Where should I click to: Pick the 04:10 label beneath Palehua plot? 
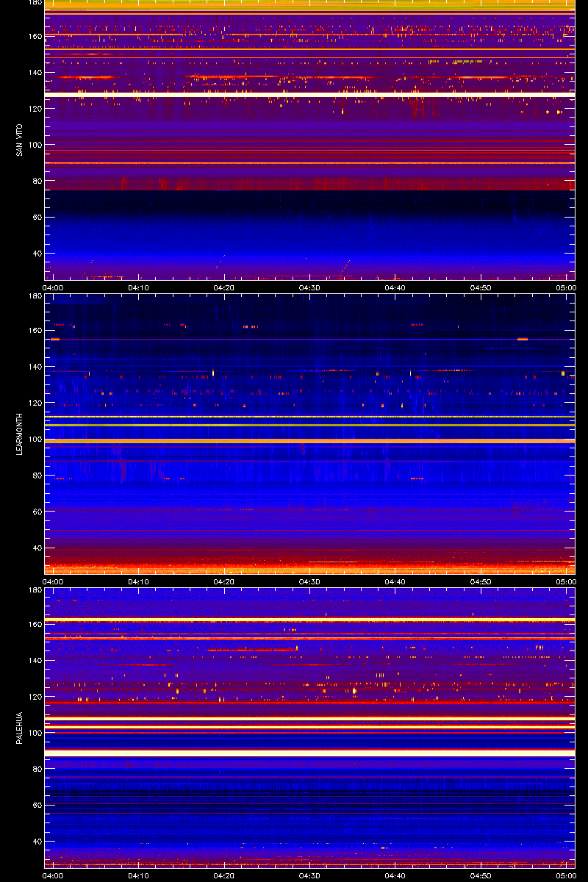(140, 875)
